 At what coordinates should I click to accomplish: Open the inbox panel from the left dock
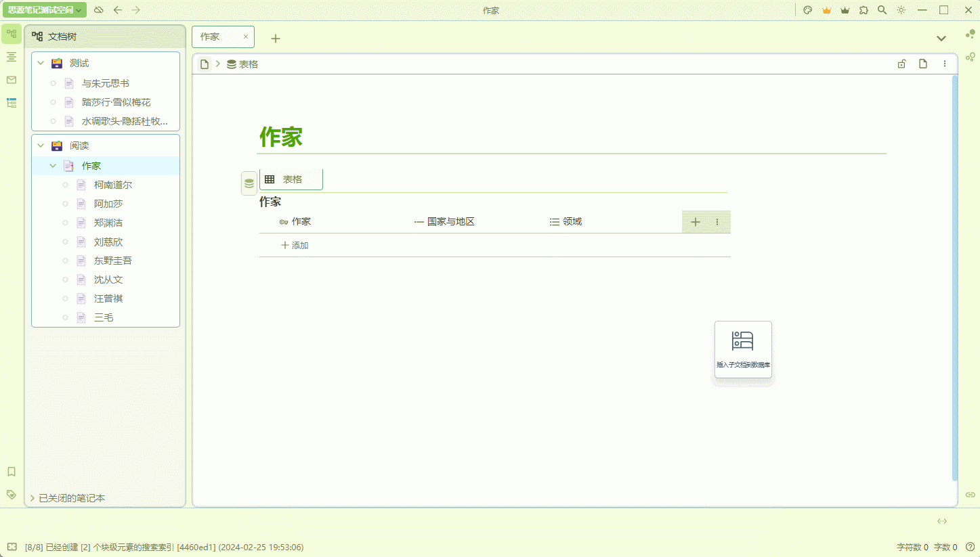click(11, 80)
